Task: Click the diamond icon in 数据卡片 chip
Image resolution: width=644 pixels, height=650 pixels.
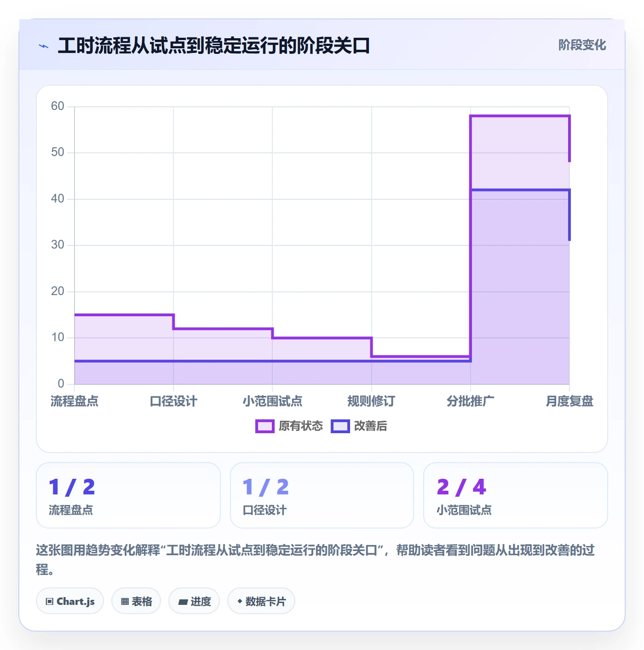Action: pyautogui.click(x=240, y=601)
